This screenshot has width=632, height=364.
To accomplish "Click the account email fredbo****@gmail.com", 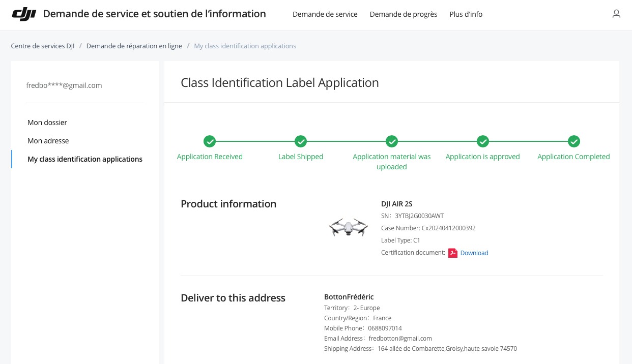I will (64, 85).
